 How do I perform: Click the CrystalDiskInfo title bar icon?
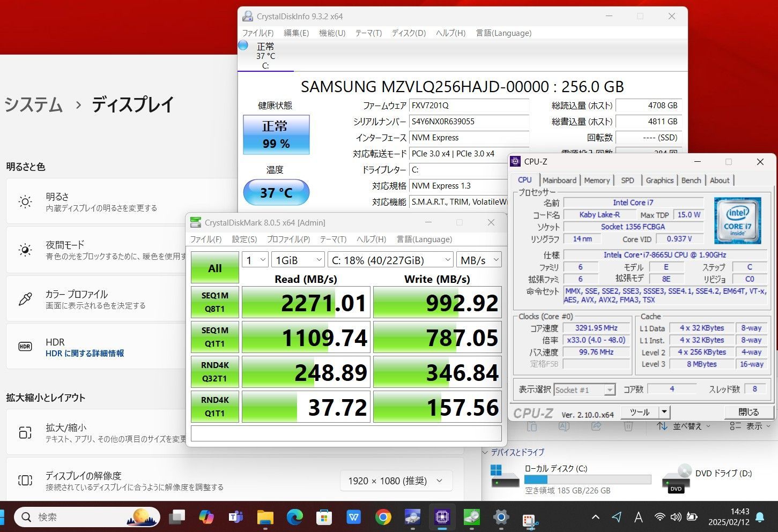point(248,16)
